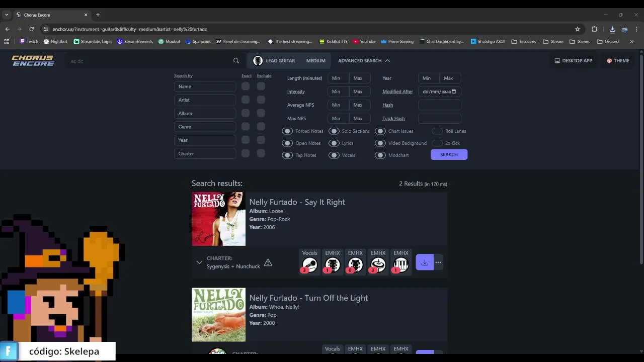
Task: Open the Medium difficulty dropdown
Action: (x=316, y=61)
